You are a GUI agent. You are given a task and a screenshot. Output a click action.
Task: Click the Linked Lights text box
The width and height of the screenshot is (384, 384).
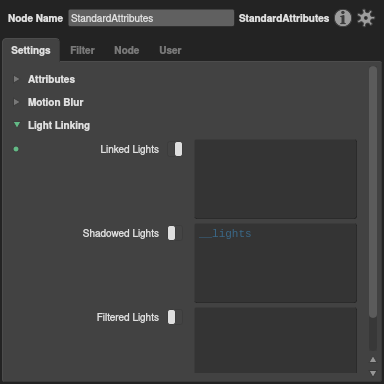click(x=276, y=179)
